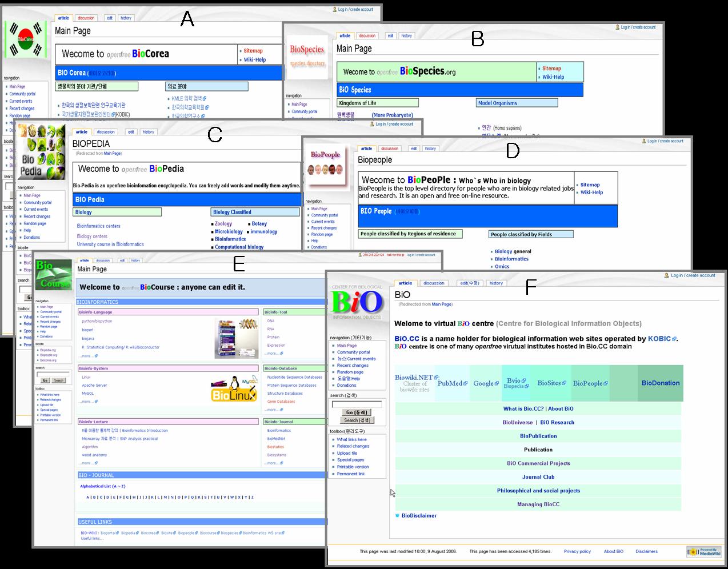The image size is (728, 569).
Task: Click the BioCorea flag logo
Action: [x=25, y=39]
